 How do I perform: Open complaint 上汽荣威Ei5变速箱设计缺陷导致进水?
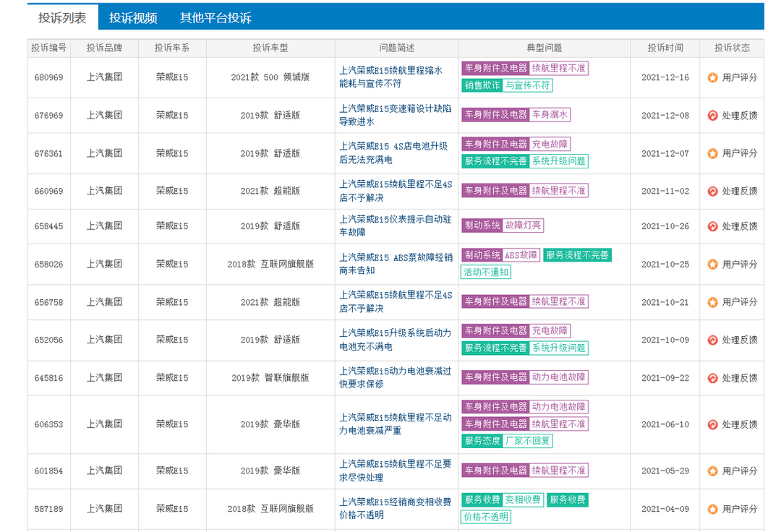point(396,115)
